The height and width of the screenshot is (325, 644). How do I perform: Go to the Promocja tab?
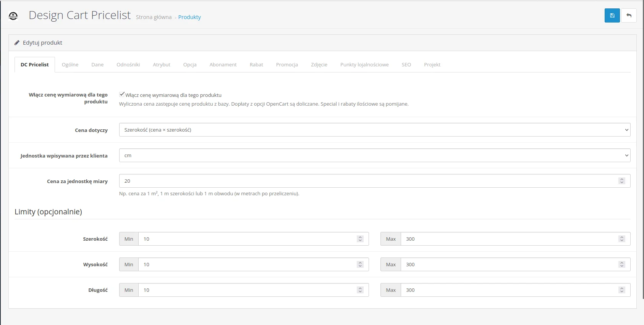pyautogui.click(x=287, y=64)
